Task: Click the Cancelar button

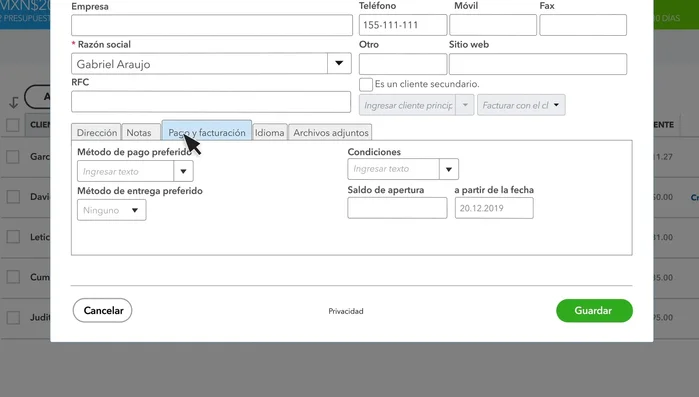Action: 103,310
